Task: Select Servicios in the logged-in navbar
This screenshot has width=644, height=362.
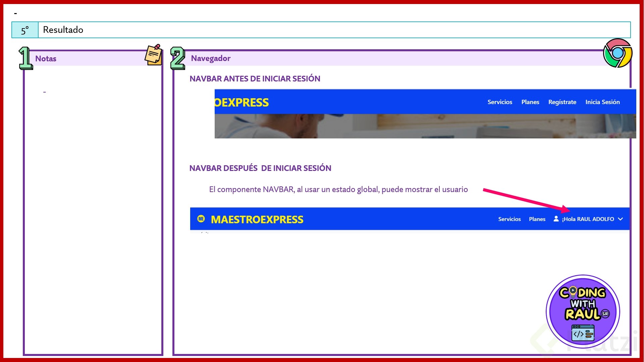Action: 509,219
